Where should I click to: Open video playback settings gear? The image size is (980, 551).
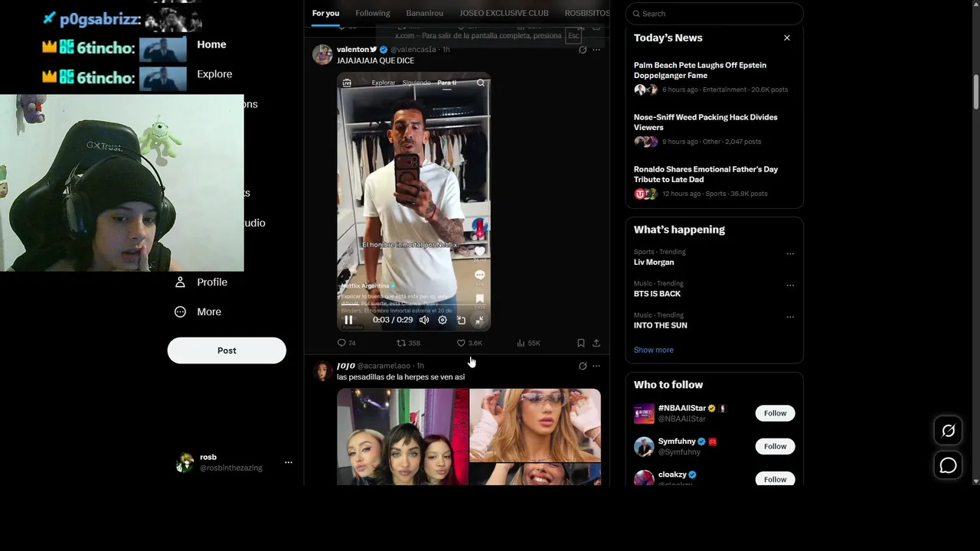(443, 320)
